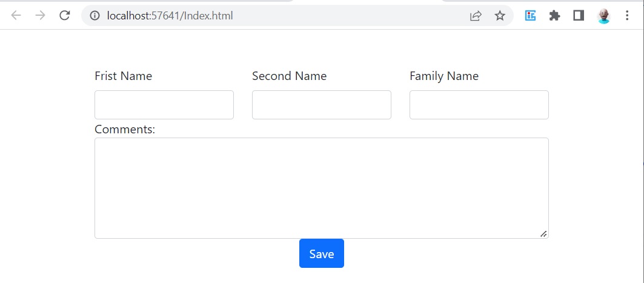Toggle the browser side panel icon

click(579, 16)
